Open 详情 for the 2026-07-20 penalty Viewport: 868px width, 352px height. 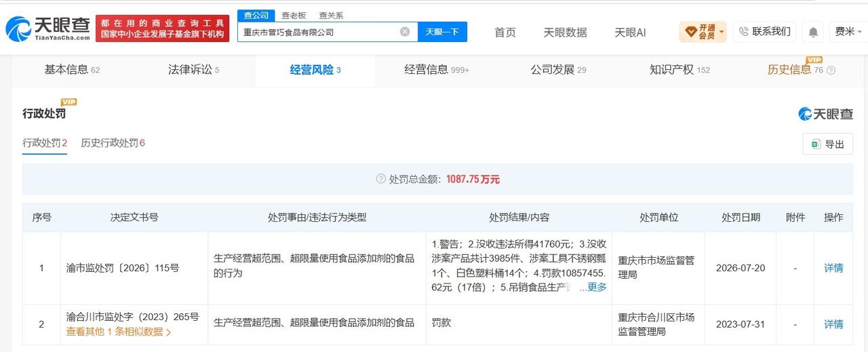coord(833,268)
